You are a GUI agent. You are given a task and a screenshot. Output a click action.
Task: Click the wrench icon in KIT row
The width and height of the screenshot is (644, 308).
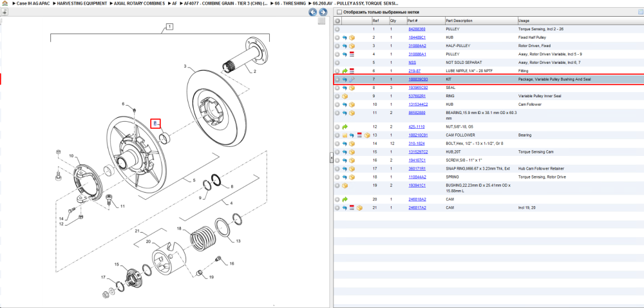352,79
